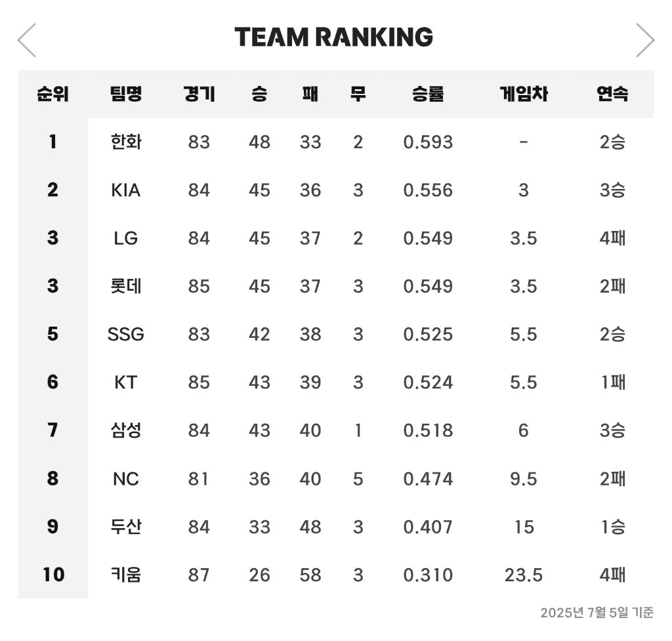
Task: Select the 승률 column header
Action: (x=428, y=94)
